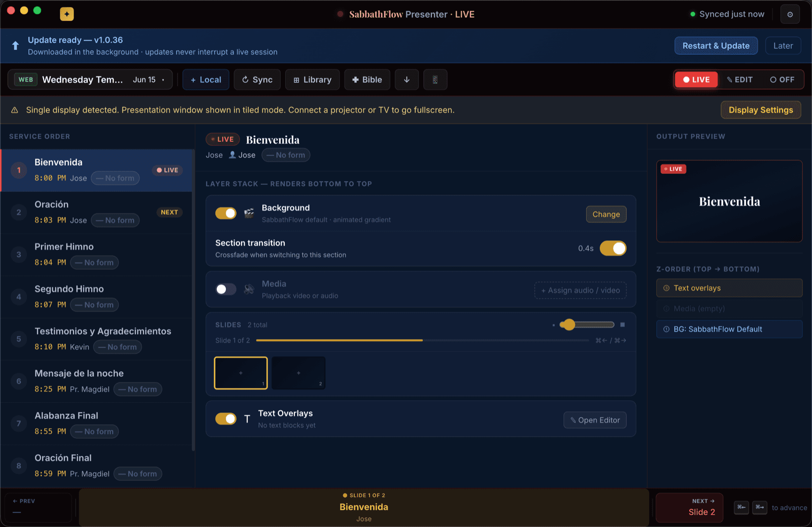The image size is (812, 527).
Task: Select slide 2 thumbnail
Action: click(x=298, y=373)
